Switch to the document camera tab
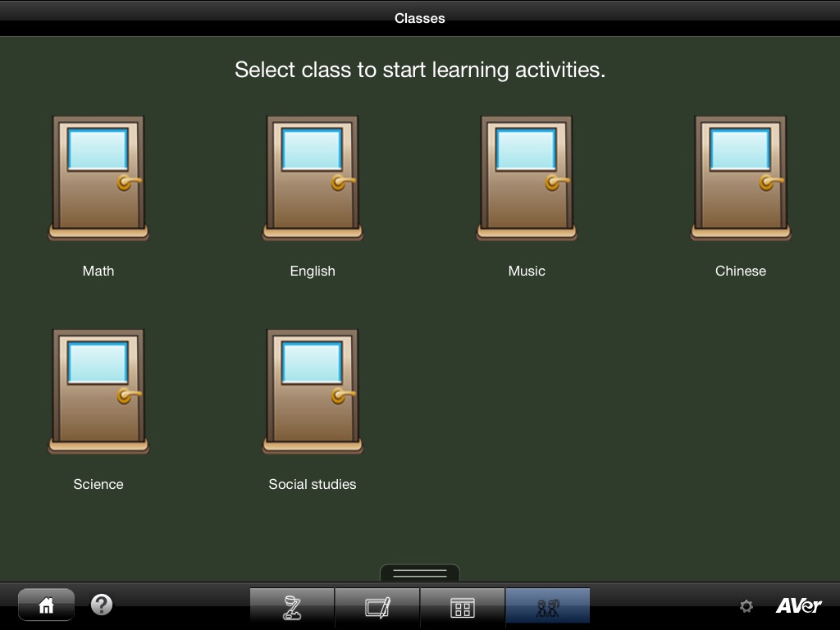The width and height of the screenshot is (840, 630). point(292,608)
